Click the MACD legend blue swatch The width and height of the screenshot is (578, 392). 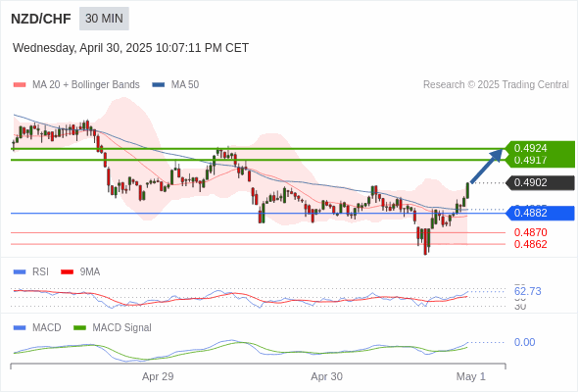(20, 328)
